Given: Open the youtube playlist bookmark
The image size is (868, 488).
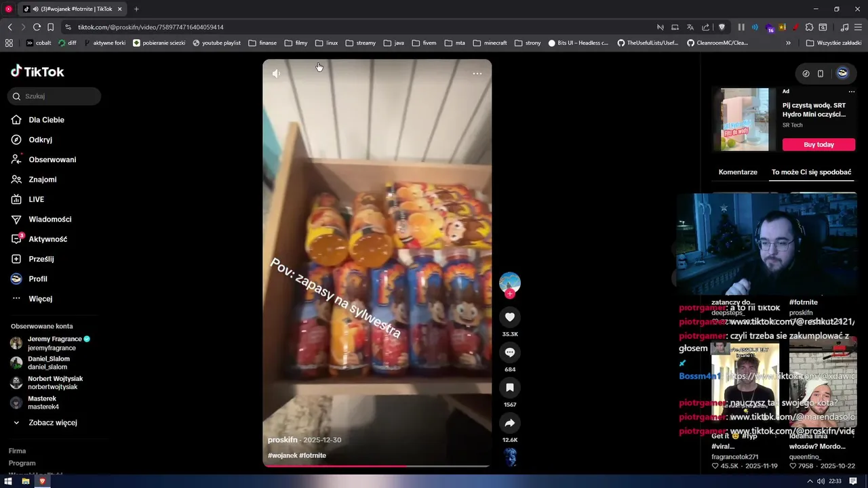Looking at the screenshot, I should 216,43.
